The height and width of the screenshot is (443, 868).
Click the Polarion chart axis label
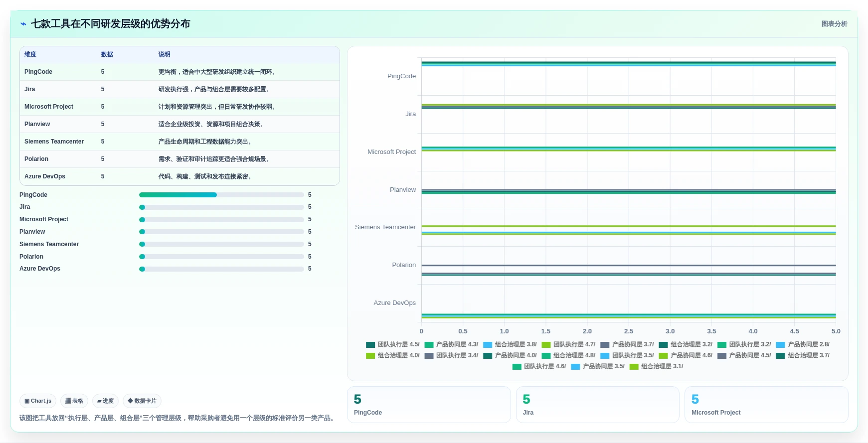tap(404, 265)
